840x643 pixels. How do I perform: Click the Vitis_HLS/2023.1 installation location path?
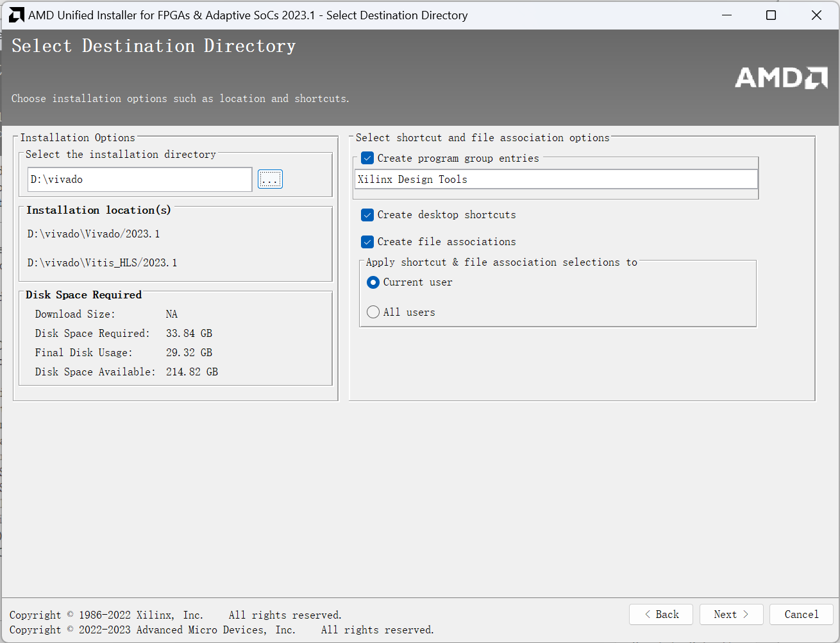click(102, 263)
